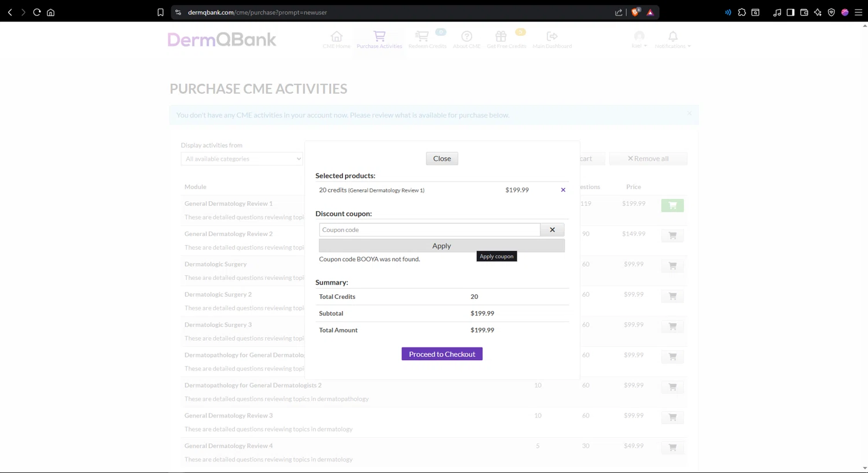Open the browser home page icon

click(x=51, y=12)
